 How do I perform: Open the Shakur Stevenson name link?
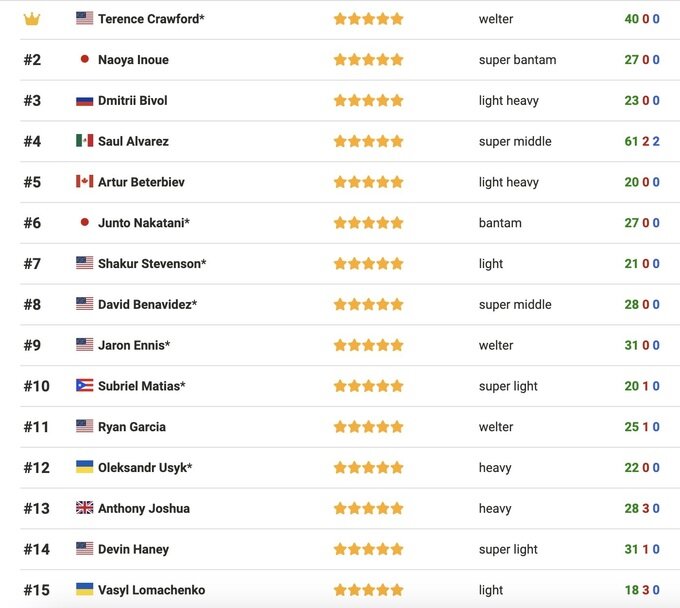pos(152,264)
